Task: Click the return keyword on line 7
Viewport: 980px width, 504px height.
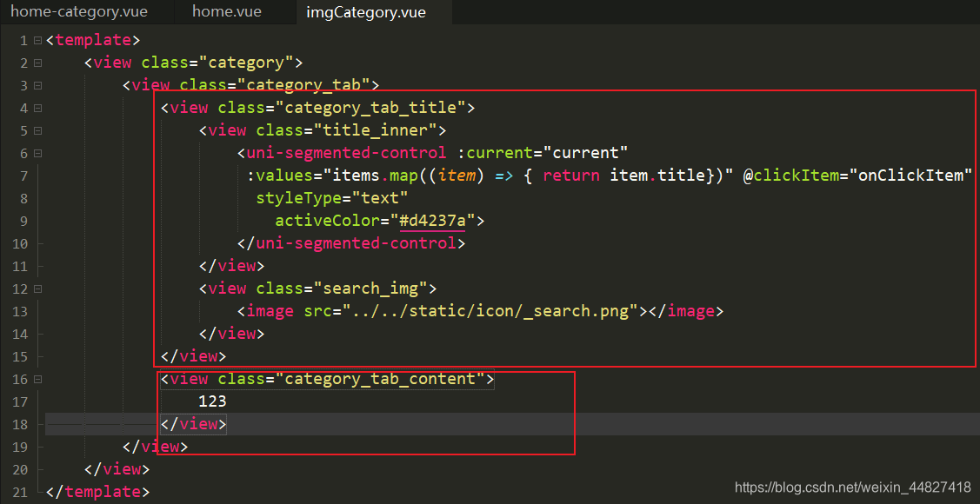Action: point(571,176)
